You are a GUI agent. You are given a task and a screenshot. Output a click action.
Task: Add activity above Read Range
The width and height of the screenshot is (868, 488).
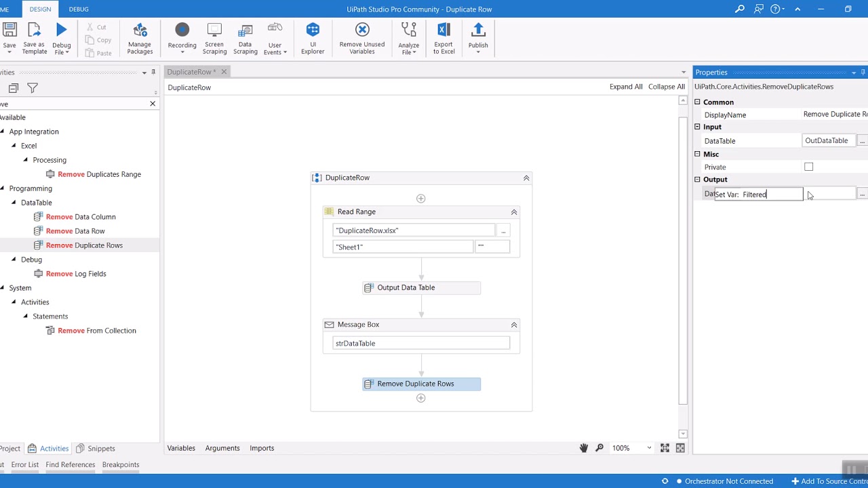coord(420,199)
